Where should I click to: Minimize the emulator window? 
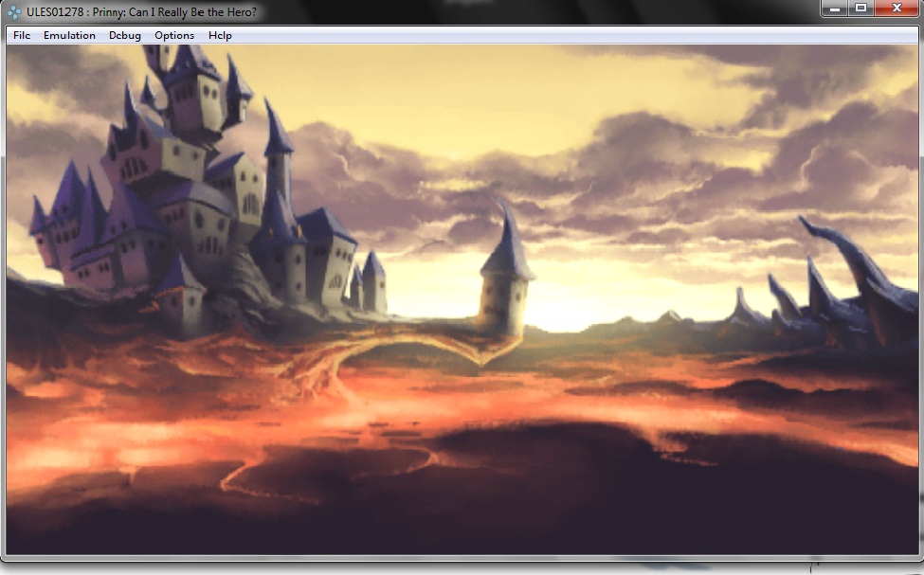coord(836,9)
